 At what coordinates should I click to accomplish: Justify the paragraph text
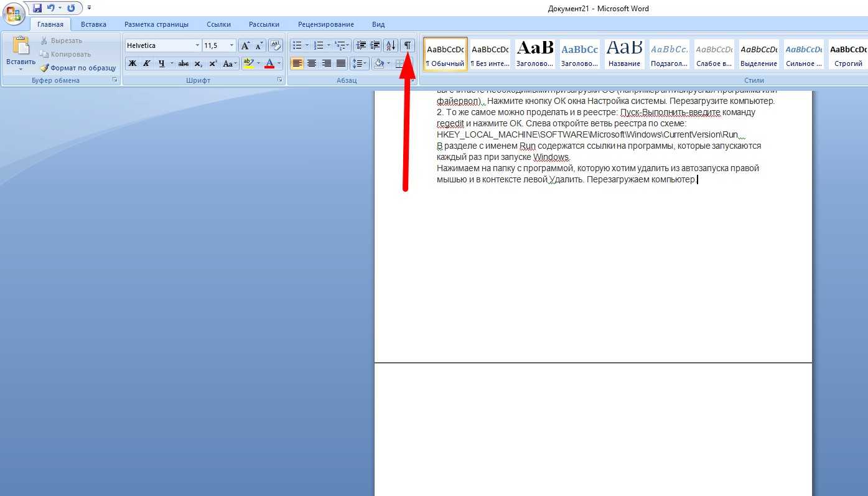click(341, 63)
